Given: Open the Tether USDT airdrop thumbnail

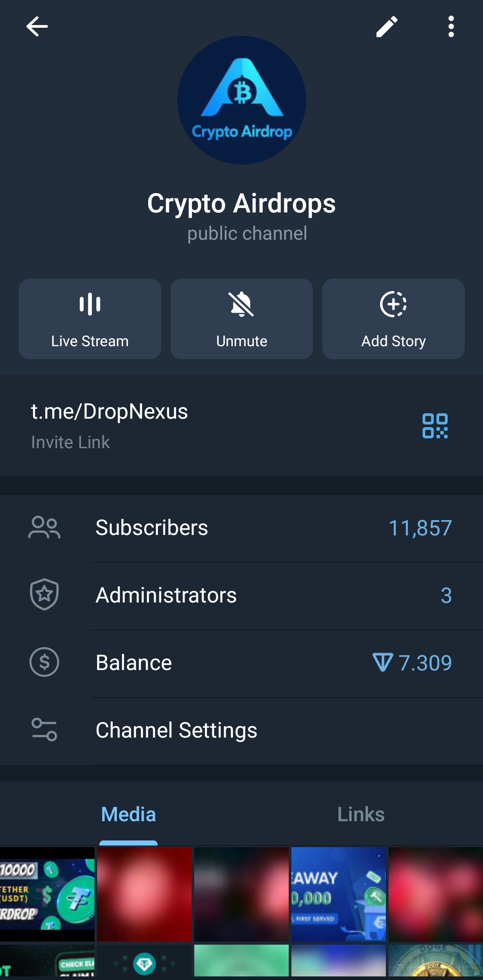Looking at the screenshot, I should (47, 894).
